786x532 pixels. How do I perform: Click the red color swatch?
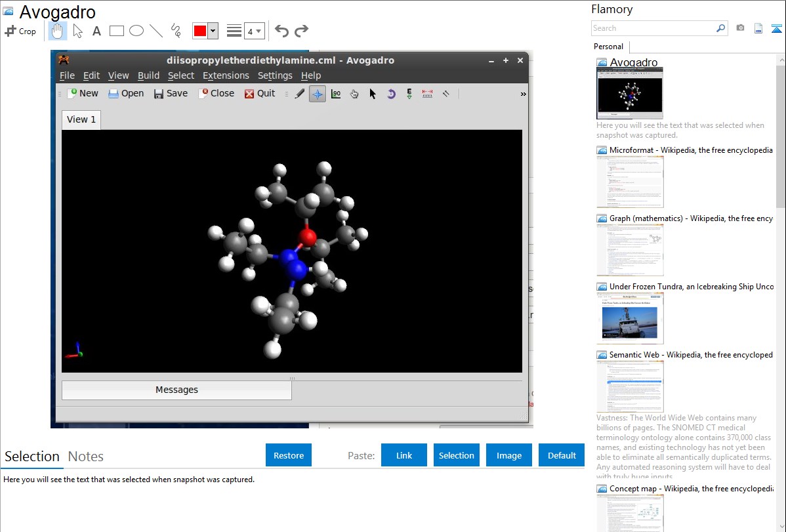200,31
